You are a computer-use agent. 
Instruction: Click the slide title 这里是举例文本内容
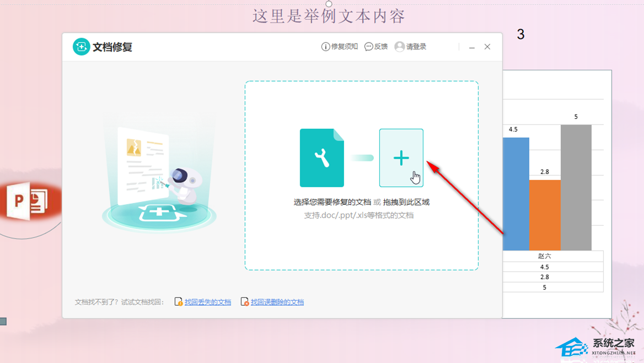pyautogui.click(x=329, y=16)
